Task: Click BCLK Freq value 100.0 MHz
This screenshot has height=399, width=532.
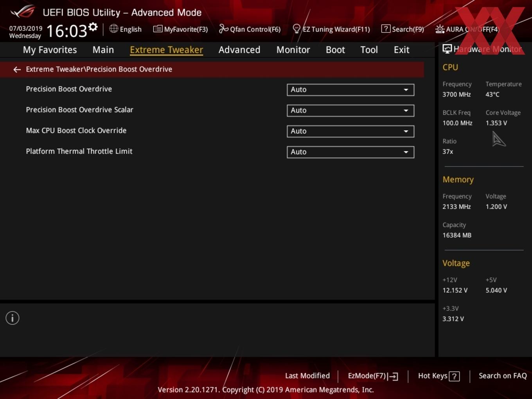Action: click(x=457, y=123)
